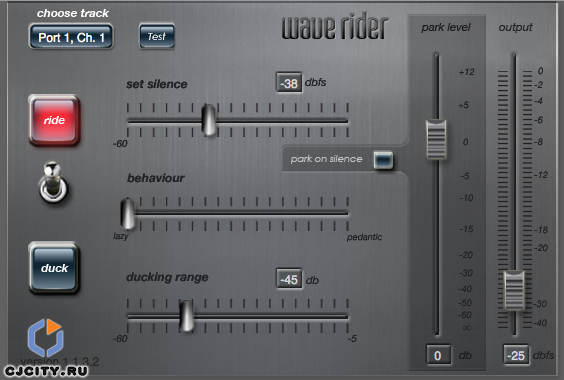Click the behaviour label
Screen dimensions: 564x380
click(x=156, y=178)
